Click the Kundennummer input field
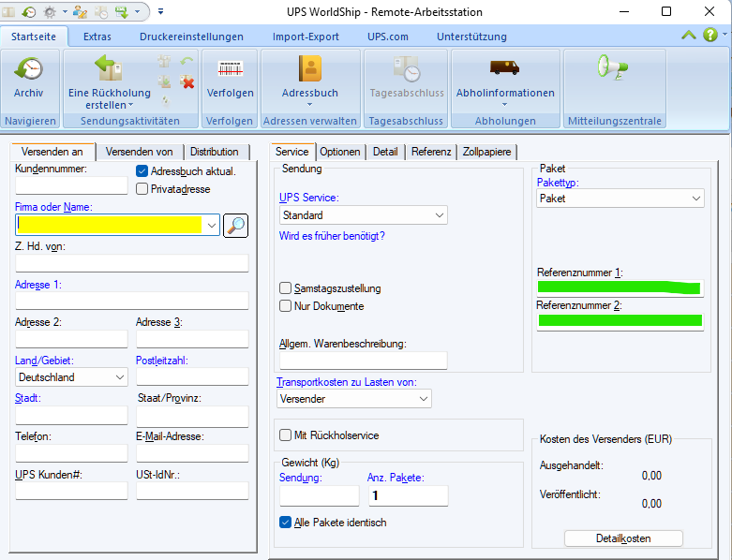Viewport: 732px width, 560px height. tap(71, 185)
